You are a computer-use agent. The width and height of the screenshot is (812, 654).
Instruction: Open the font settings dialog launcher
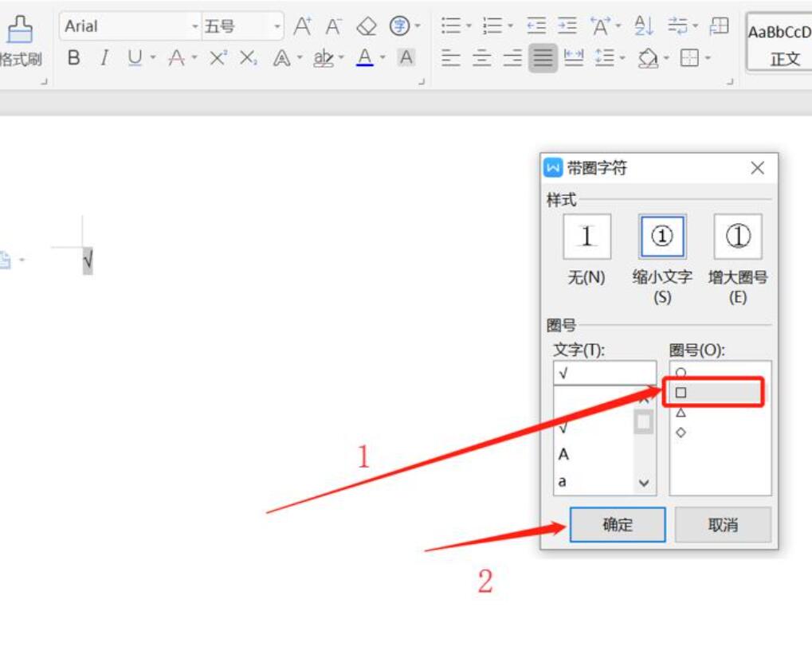coord(422,80)
